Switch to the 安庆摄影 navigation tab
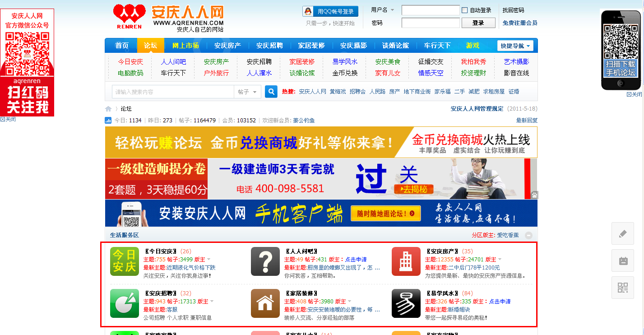Image resolution: width=644 pixels, height=335 pixels. [x=353, y=46]
